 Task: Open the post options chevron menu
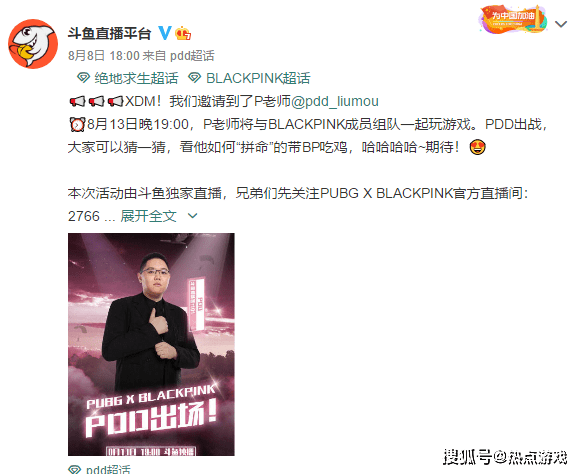coord(560,24)
